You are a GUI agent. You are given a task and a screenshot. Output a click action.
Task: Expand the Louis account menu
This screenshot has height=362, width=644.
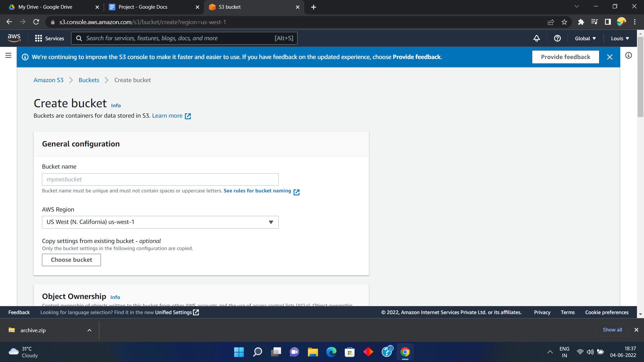coord(620,38)
